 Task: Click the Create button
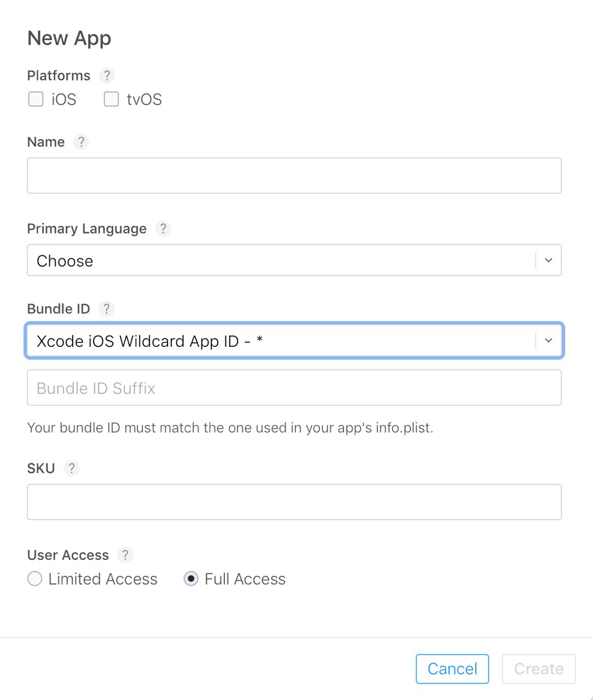click(x=539, y=669)
